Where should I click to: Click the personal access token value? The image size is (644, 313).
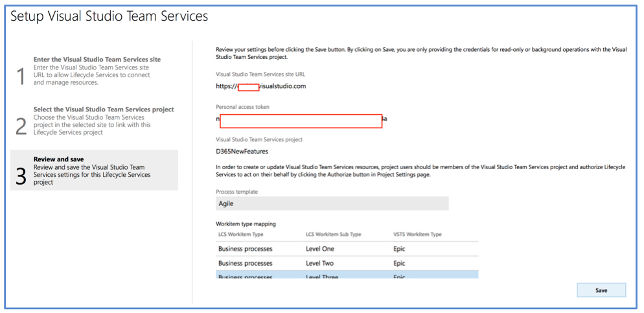coord(301,121)
